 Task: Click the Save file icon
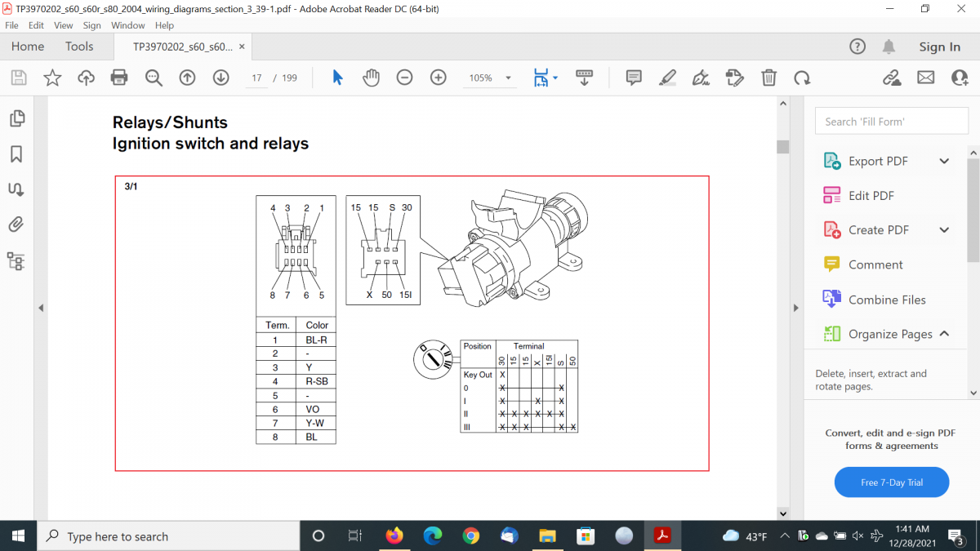pos(19,78)
